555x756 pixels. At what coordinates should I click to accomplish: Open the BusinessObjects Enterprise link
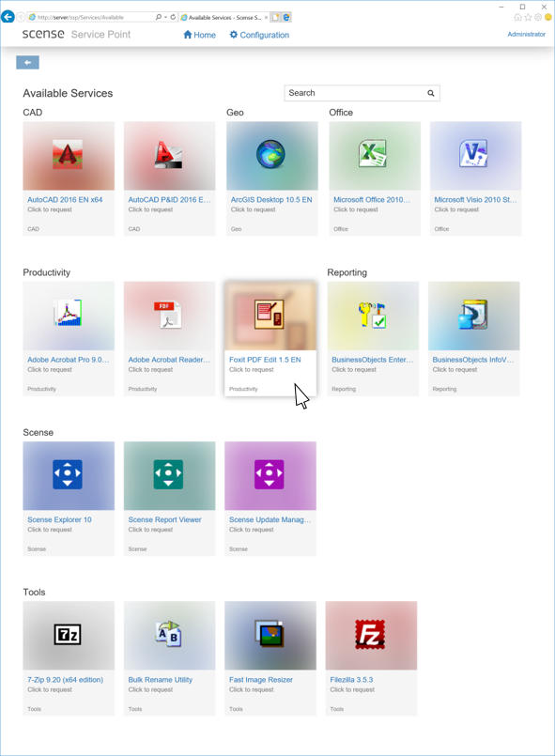pyautogui.click(x=372, y=360)
